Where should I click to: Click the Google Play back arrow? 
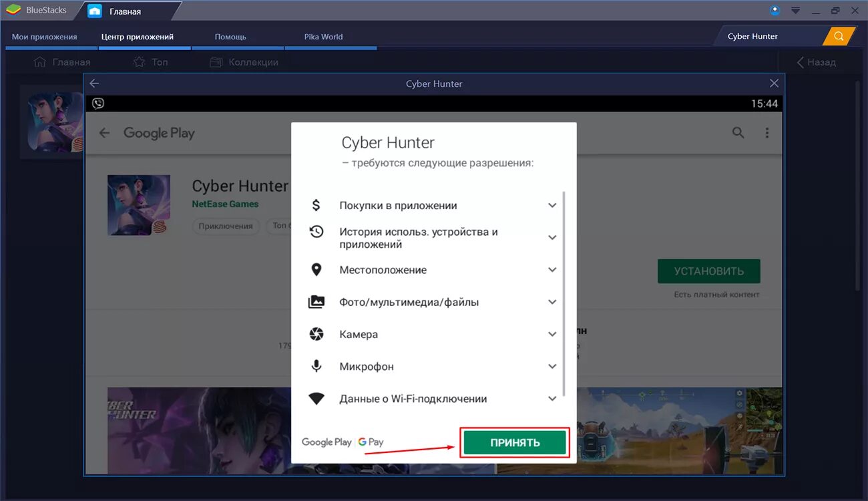[x=104, y=133]
